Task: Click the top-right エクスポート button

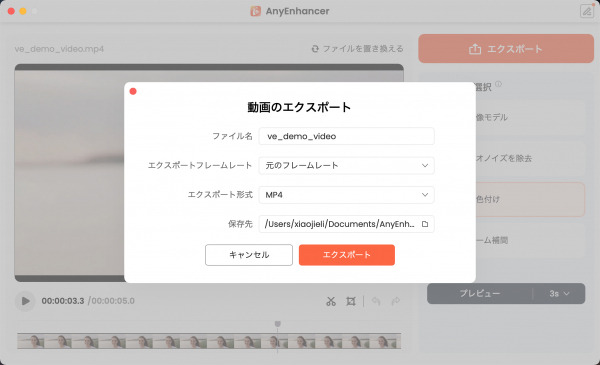Action: click(x=506, y=49)
